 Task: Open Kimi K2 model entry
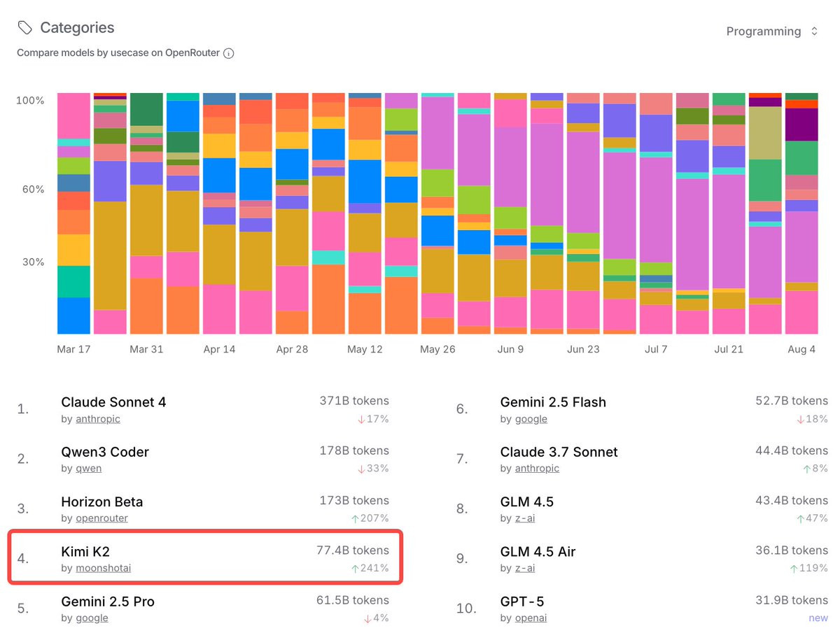(85, 552)
